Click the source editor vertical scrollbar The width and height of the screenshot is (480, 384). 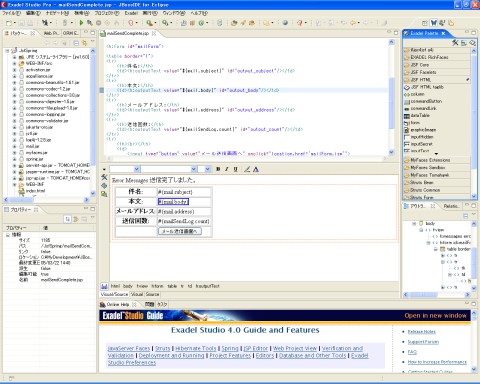click(392, 97)
